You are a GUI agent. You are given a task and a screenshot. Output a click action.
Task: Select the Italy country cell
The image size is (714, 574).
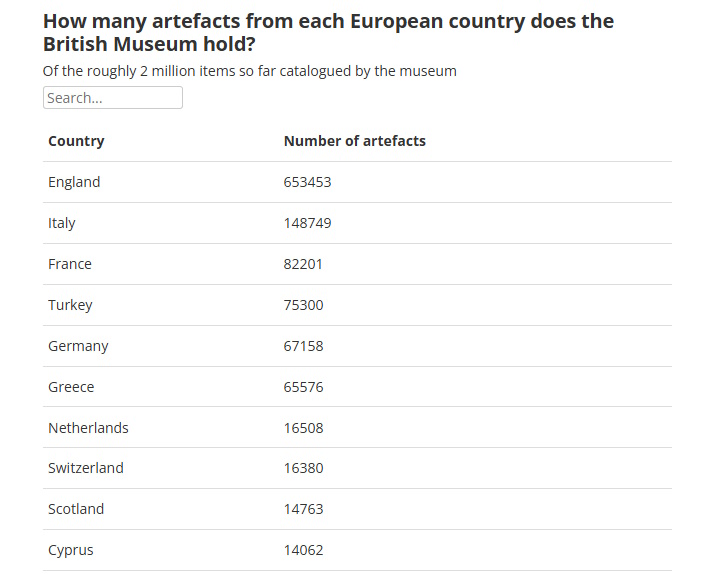[62, 223]
